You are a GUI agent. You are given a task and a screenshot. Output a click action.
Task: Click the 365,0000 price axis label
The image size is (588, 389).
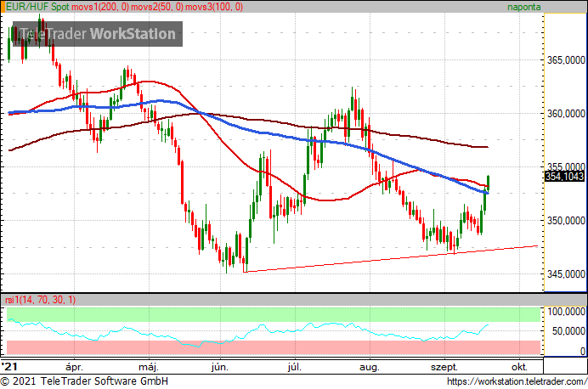point(566,60)
